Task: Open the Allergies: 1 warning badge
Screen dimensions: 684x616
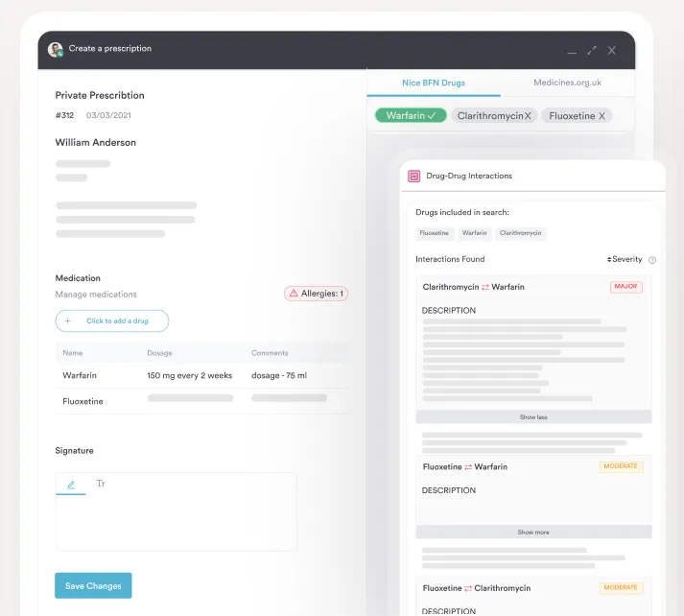Action: pyautogui.click(x=316, y=294)
